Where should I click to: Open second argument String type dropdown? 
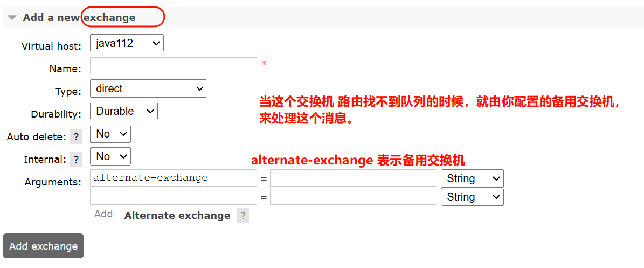(472, 197)
